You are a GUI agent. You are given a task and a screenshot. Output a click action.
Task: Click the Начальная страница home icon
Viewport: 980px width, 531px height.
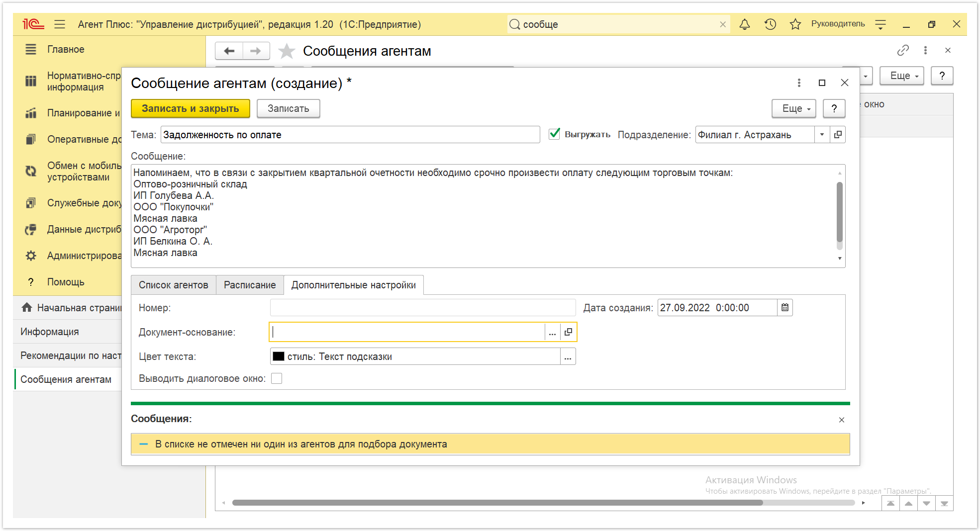27,307
